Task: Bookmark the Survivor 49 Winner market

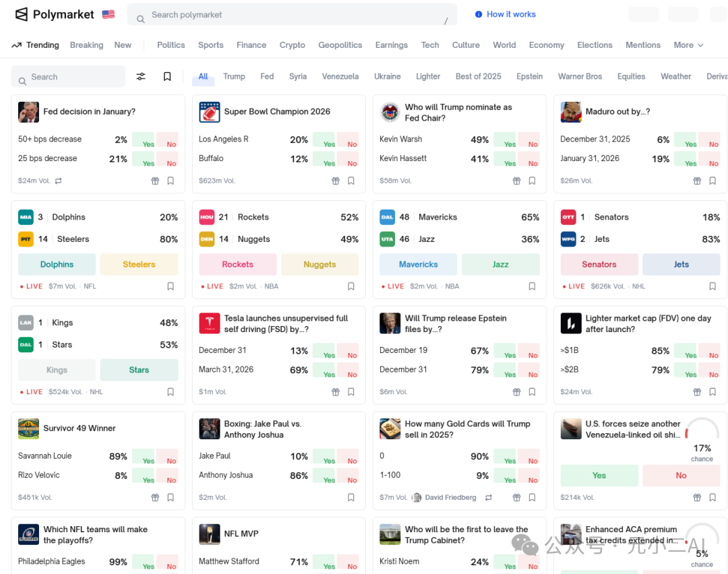Action: tap(171, 497)
